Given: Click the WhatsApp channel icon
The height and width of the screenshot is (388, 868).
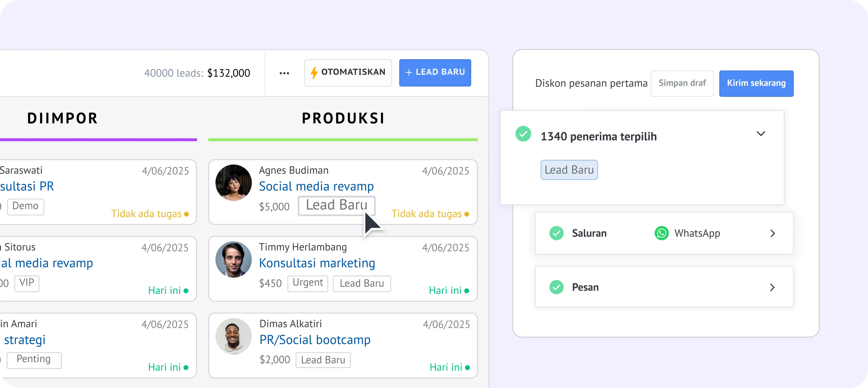Looking at the screenshot, I should click(661, 233).
